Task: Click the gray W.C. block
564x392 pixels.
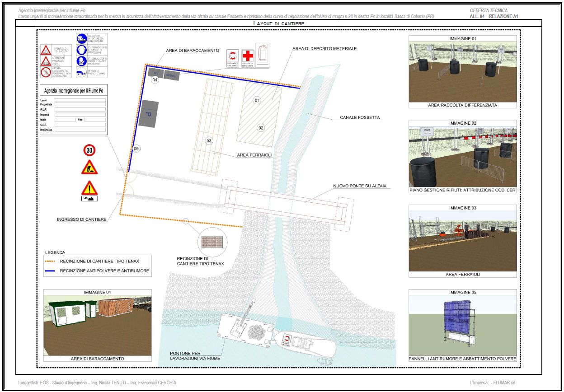Action: click(x=155, y=73)
